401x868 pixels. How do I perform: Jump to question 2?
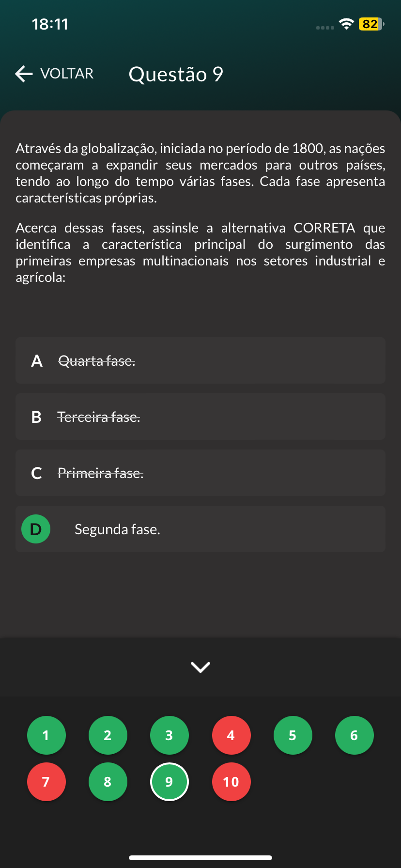tap(108, 735)
